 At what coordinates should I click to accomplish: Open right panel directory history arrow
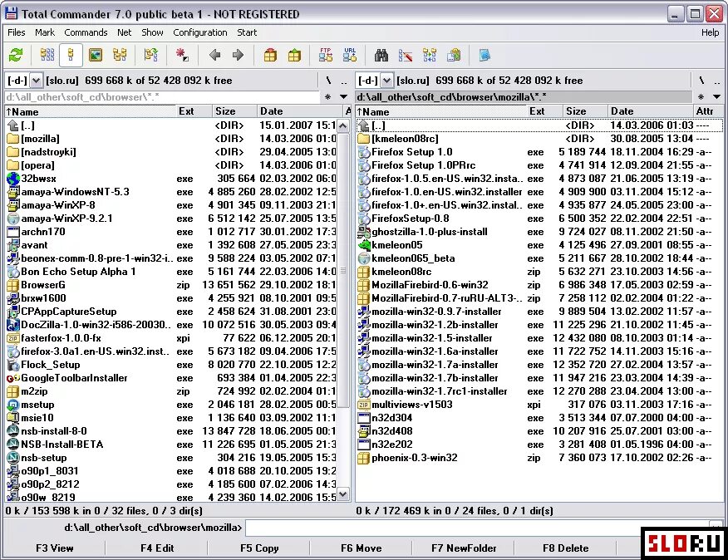717,97
